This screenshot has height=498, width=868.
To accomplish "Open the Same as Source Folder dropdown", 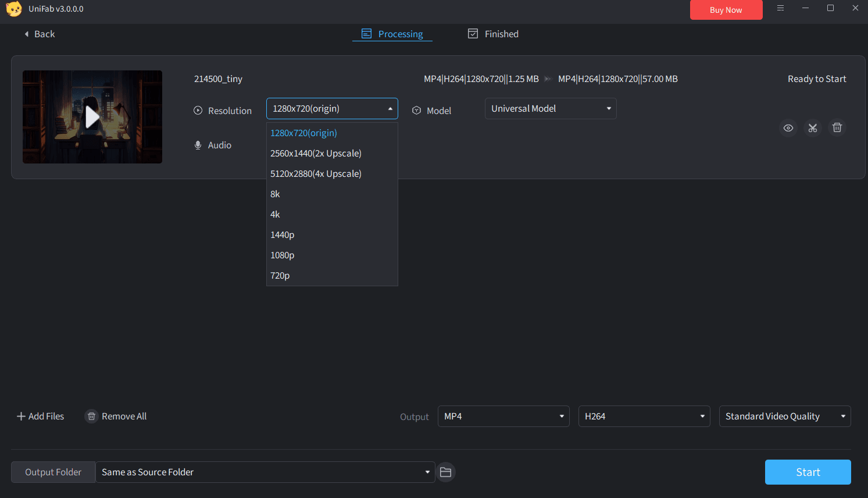I will 265,472.
